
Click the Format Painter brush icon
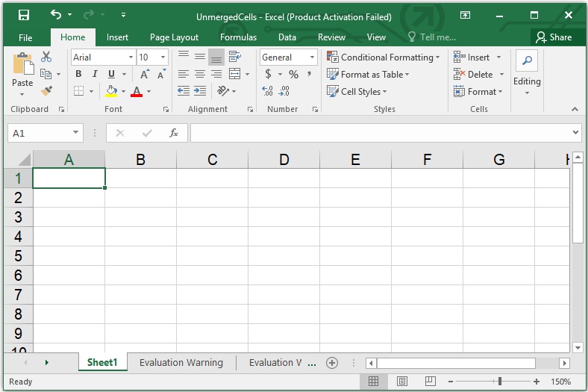point(46,91)
